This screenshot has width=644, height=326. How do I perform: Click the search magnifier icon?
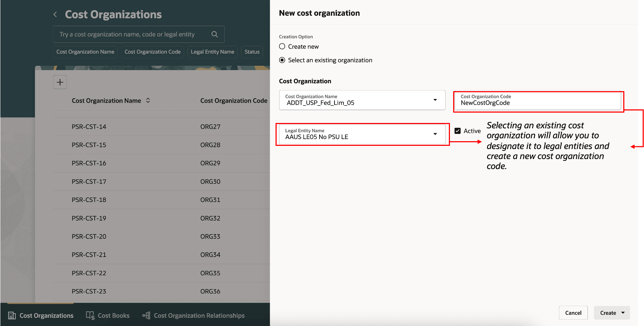pyautogui.click(x=214, y=34)
